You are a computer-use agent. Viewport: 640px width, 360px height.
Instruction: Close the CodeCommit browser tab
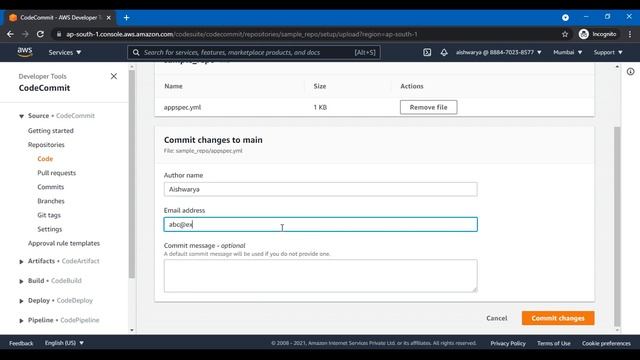click(x=109, y=18)
